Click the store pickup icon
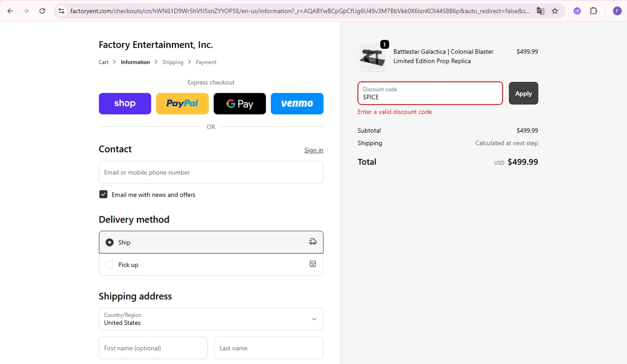627x364 pixels. (313, 264)
